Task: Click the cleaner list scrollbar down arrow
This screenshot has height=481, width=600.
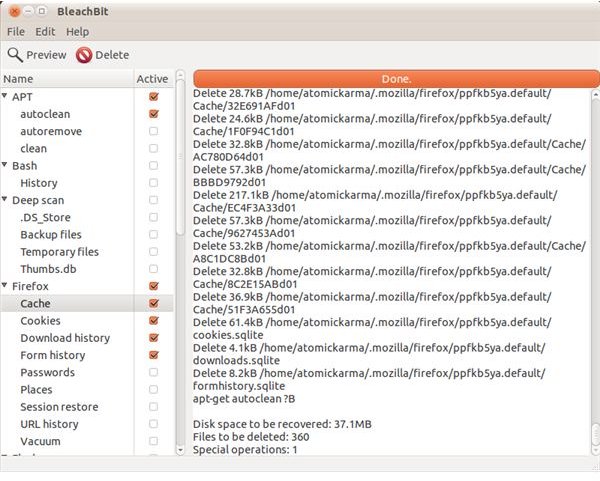Action: tap(180, 450)
